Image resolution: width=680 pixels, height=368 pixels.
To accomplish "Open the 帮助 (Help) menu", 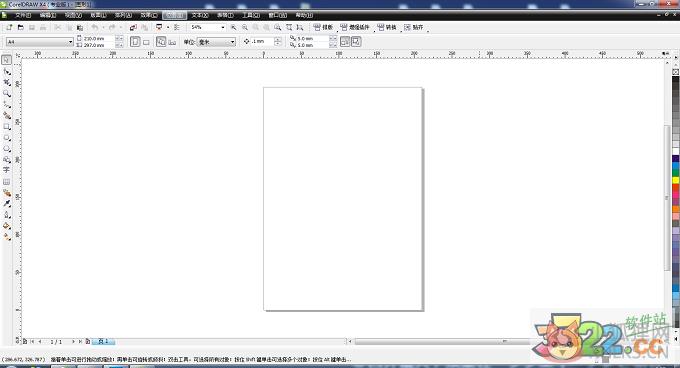I will [304, 15].
